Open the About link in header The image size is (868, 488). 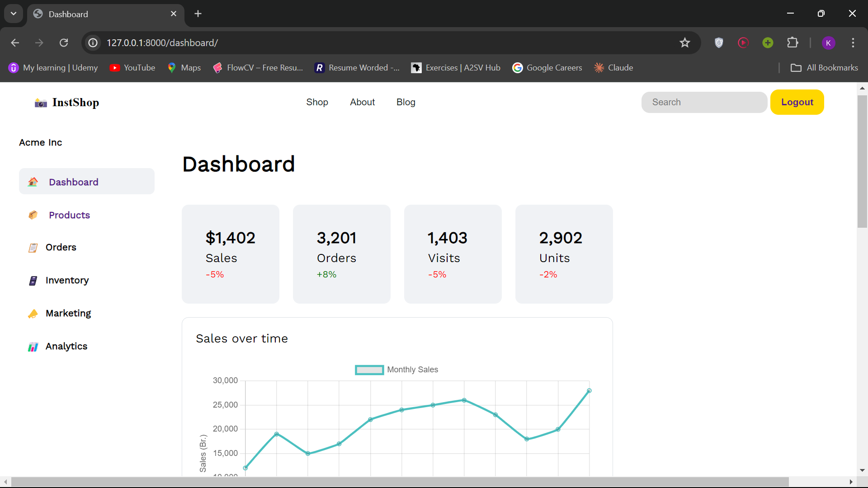[362, 102]
